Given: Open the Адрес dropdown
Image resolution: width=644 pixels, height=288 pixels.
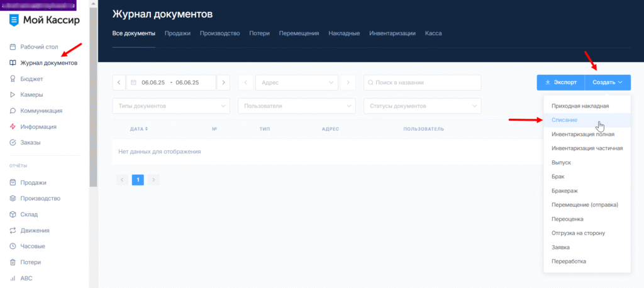Looking at the screenshot, I should [x=297, y=82].
